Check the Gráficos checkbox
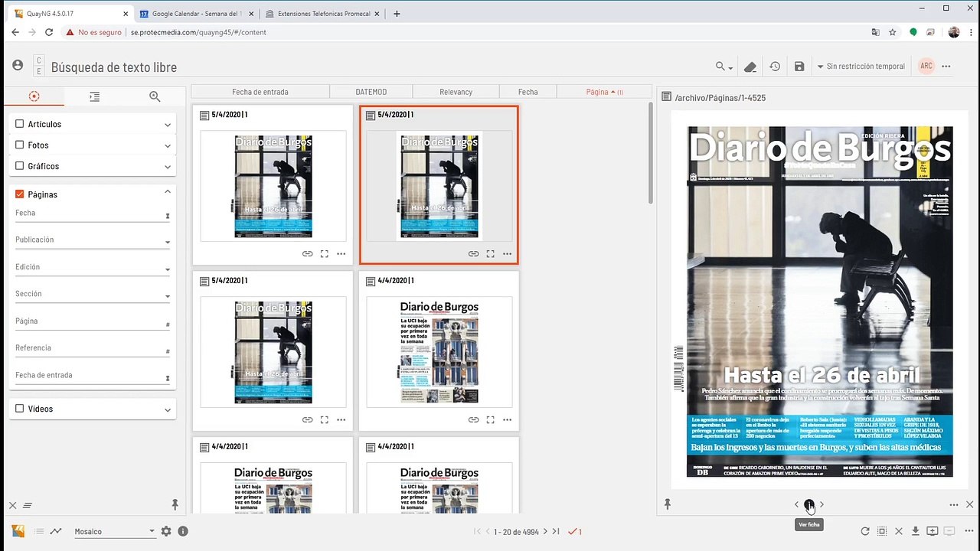The width and height of the screenshot is (980, 551). click(x=20, y=166)
